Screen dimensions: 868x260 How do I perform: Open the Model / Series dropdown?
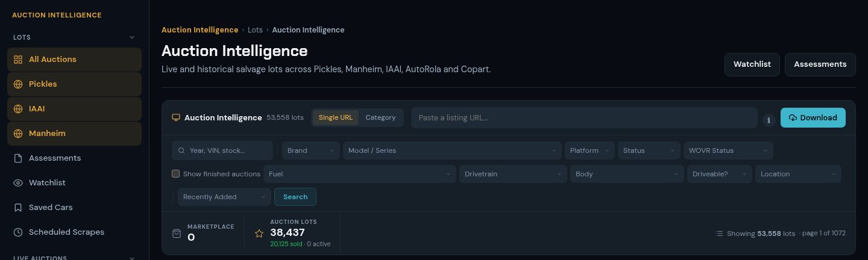coord(452,150)
